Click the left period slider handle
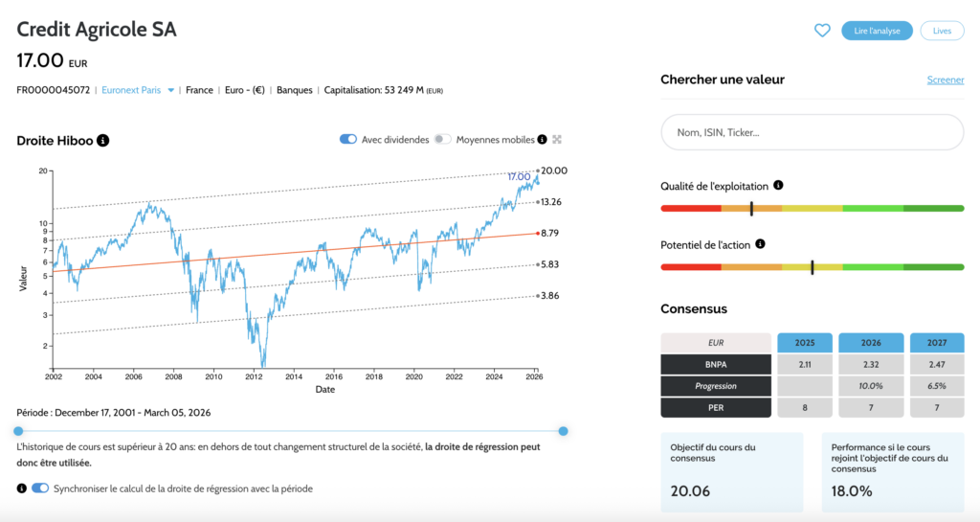Image resolution: width=980 pixels, height=522 pixels. pos(17,431)
